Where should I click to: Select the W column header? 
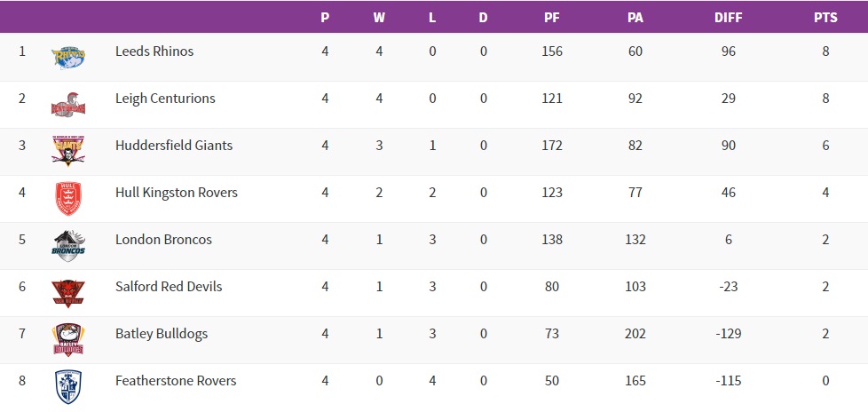pyautogui.click(x=379, y=18)
